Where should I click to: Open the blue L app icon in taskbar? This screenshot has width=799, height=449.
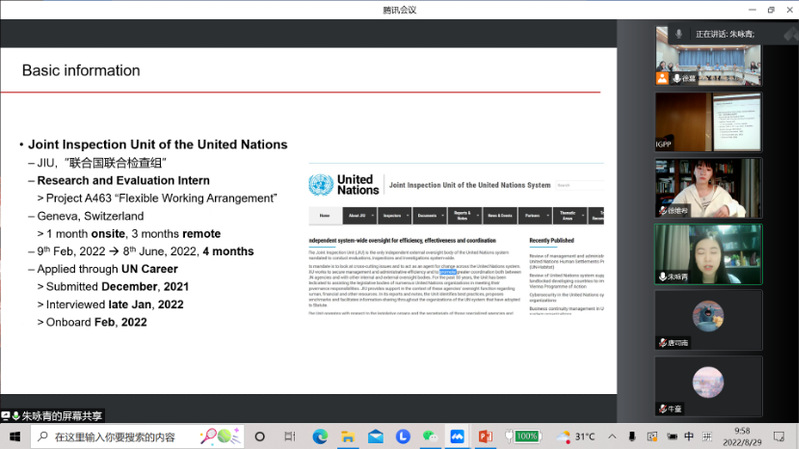click(x=403, y=437)
